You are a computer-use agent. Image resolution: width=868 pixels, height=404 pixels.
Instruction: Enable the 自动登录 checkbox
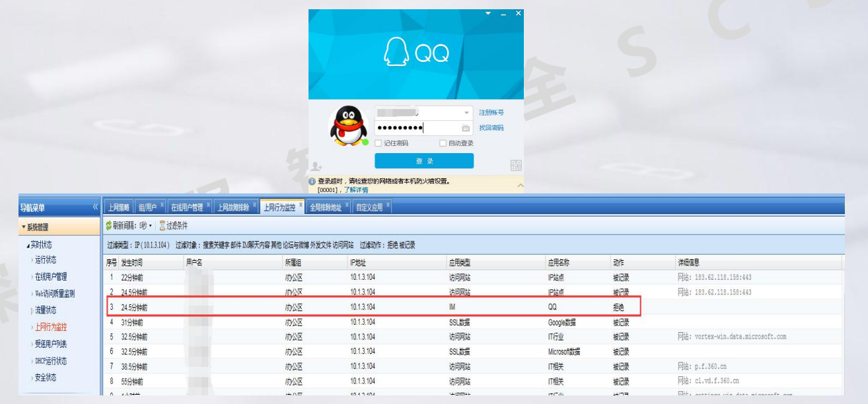click(x=443, y=143)
